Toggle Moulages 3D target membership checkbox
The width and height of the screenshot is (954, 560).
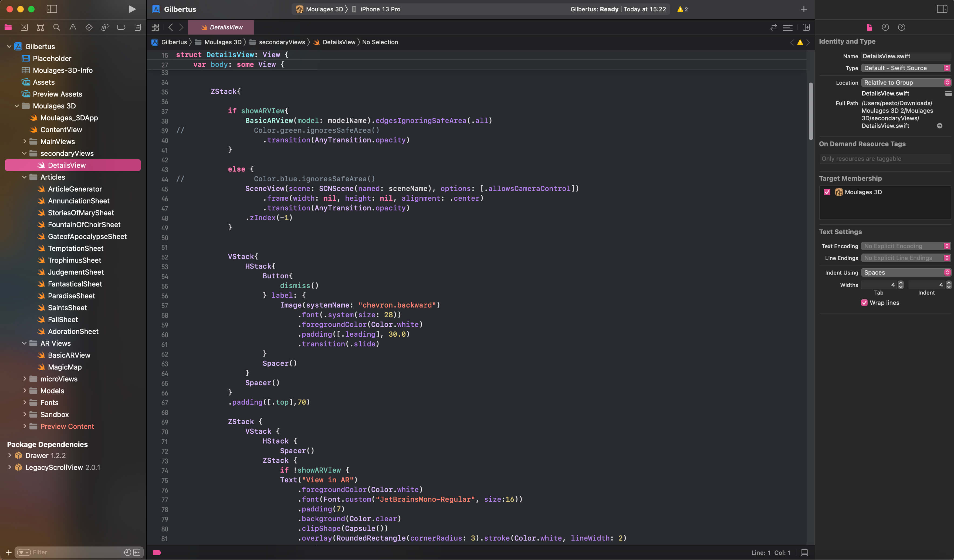pyautogui.click(x=827, y=193)
